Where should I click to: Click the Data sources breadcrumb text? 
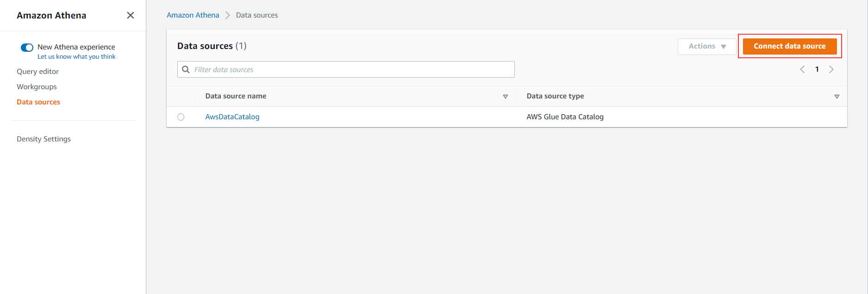(x=257, y=15)
